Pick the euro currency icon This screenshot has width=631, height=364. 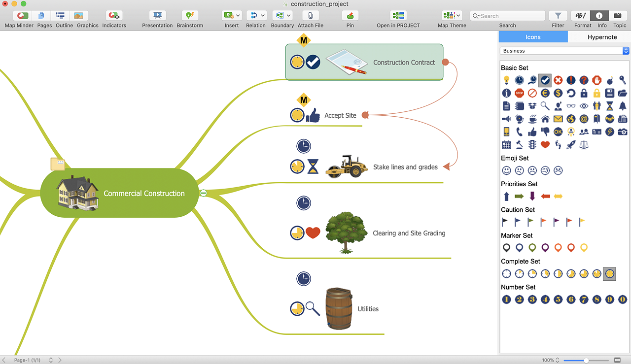[545, 93]
